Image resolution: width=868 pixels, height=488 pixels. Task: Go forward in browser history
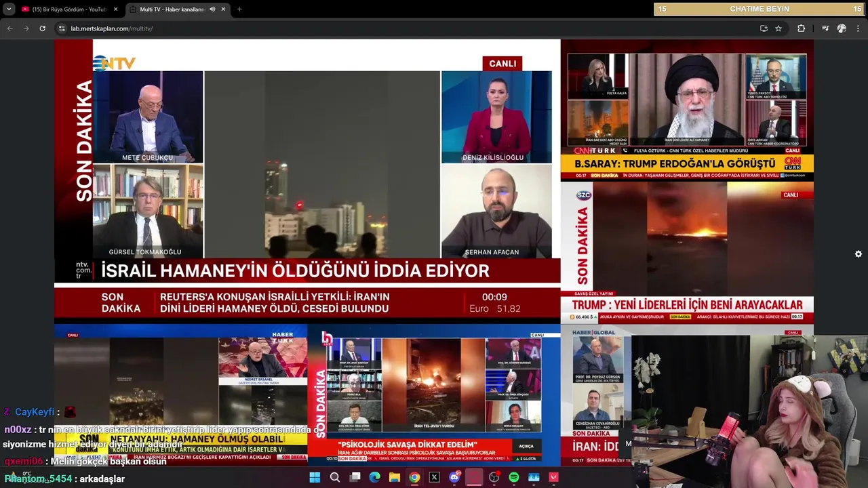26,28
